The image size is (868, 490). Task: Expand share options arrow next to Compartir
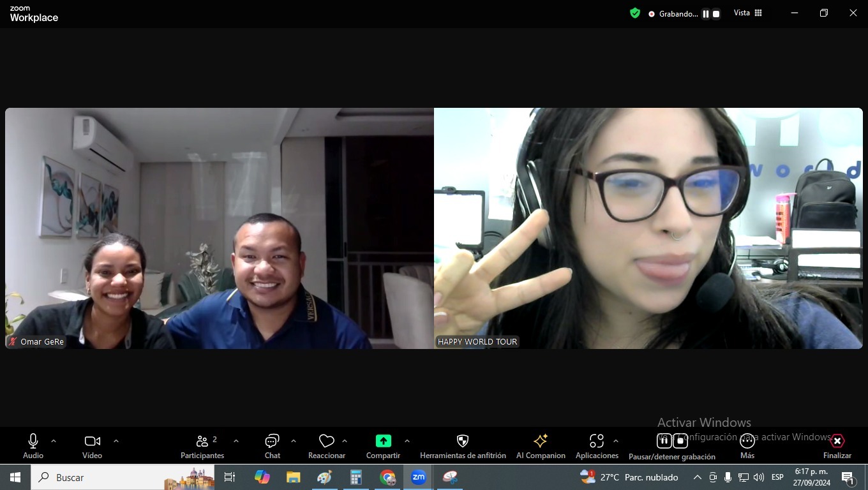(x=407, y=441)
